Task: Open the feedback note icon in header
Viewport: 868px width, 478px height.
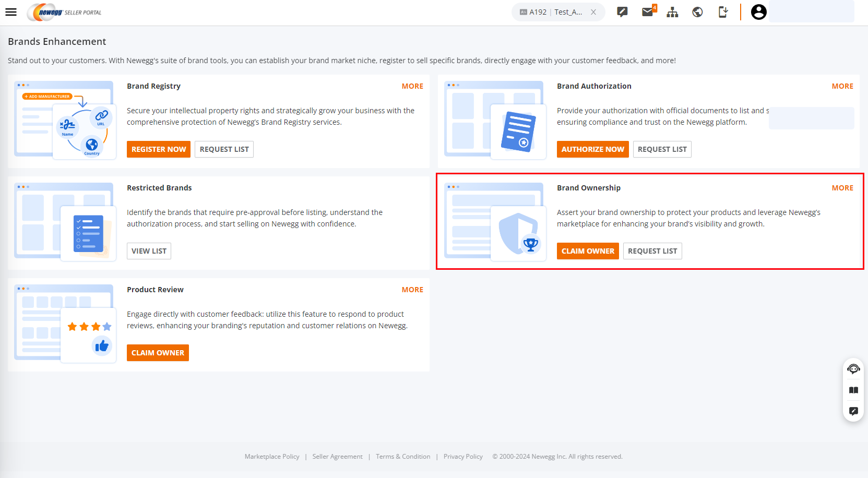Action: pos(622,12)
